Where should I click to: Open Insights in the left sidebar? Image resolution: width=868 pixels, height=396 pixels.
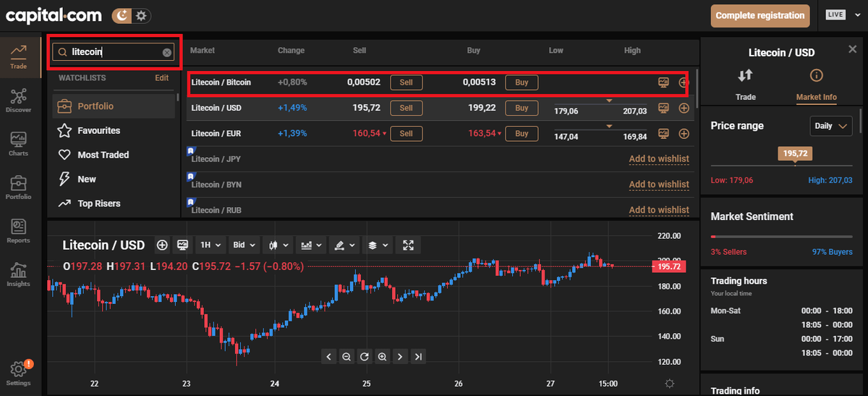(x=18, y=274)
